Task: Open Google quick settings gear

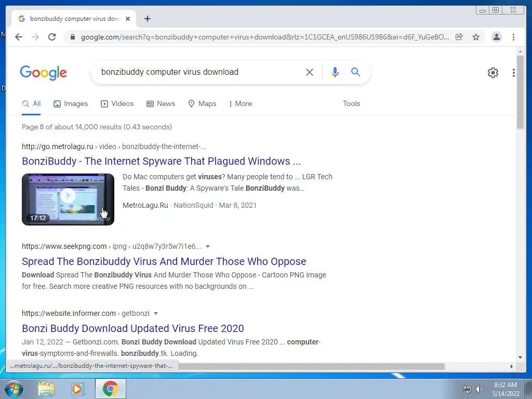Action: click(x=493, y=73)
